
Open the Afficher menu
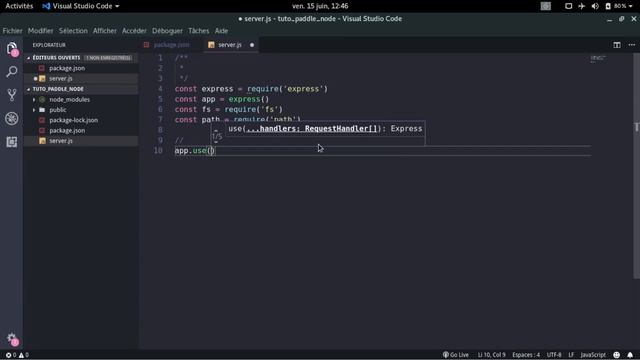pos(104,31)
